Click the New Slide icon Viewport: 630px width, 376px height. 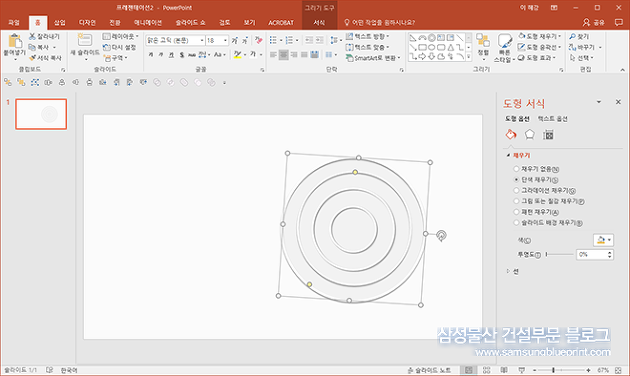tap(84, 40)
